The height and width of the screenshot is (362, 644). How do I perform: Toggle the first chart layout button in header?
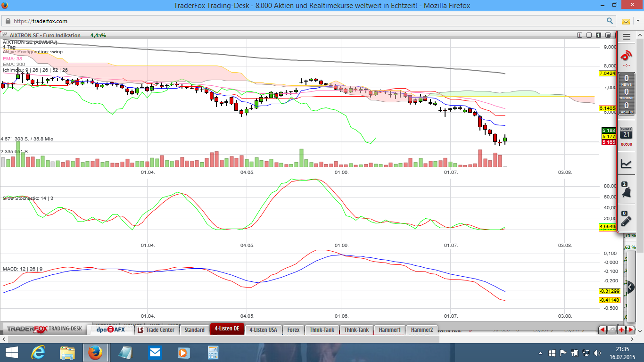579,35
